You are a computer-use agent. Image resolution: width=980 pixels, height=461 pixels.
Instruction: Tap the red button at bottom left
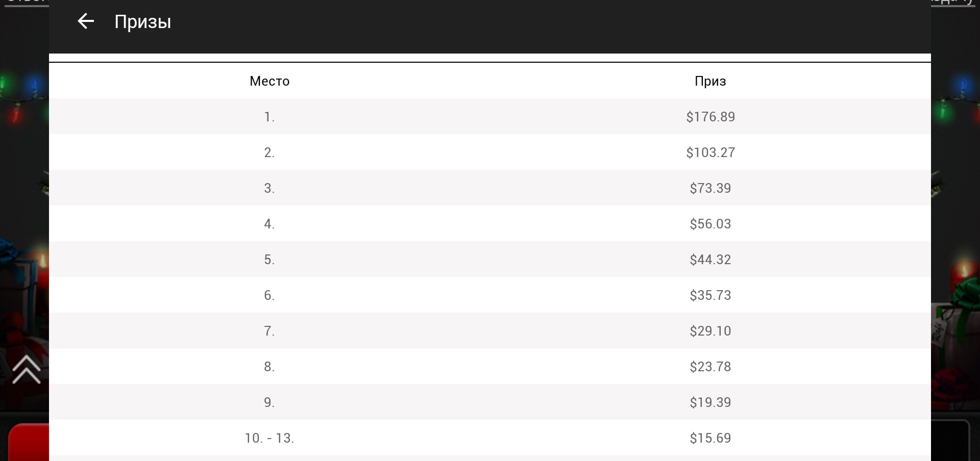(29, 442)
